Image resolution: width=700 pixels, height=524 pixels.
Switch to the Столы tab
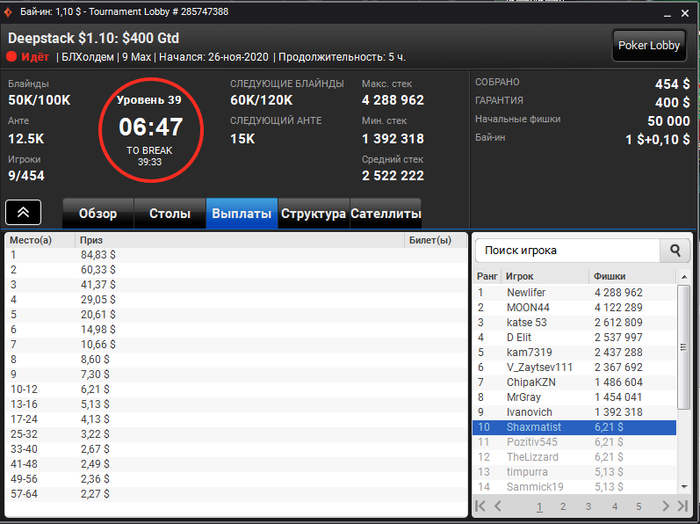point(170,213)
